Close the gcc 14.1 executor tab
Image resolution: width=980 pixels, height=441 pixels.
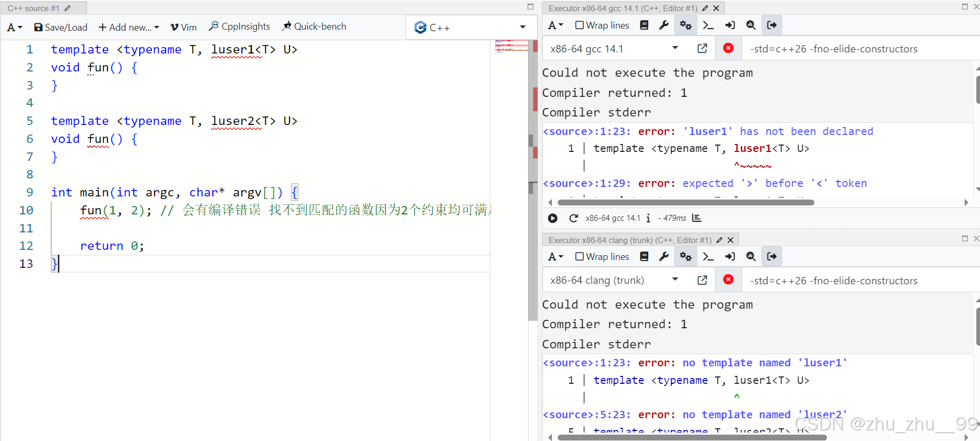tap(716, 8)
